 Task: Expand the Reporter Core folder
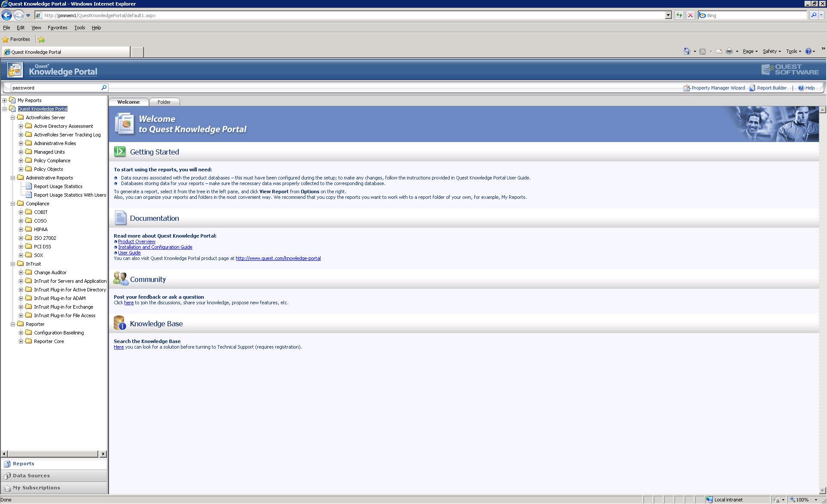[x=21, y=341]
